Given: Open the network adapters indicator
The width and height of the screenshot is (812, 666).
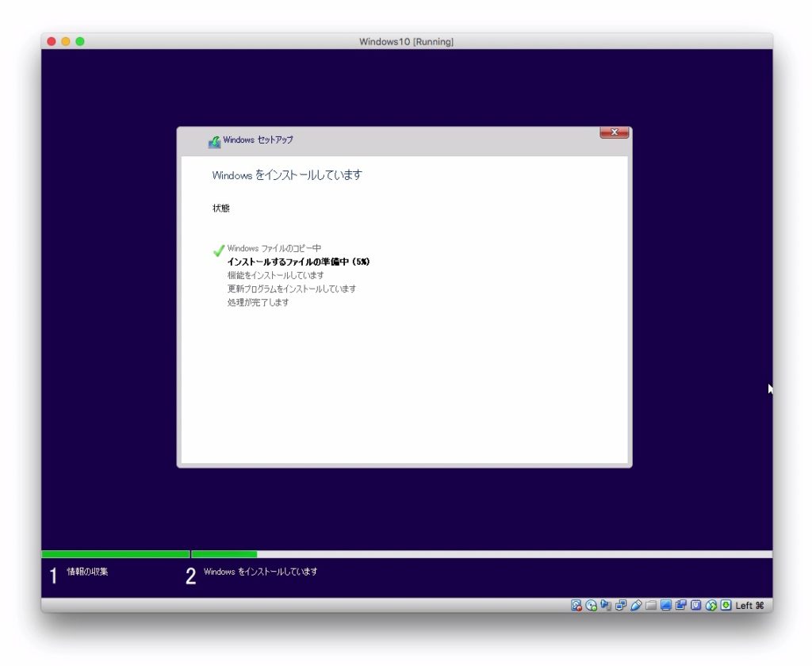Looking at the screenshot, I should point(621,605).
